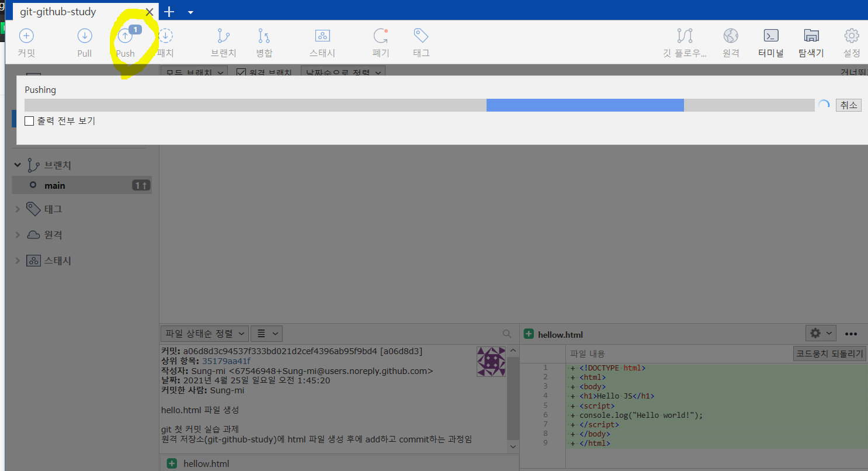Screen dimensions: 868x471
Task: Click the 태그 (Tag) toolbar icon
Action: point(421,36)
